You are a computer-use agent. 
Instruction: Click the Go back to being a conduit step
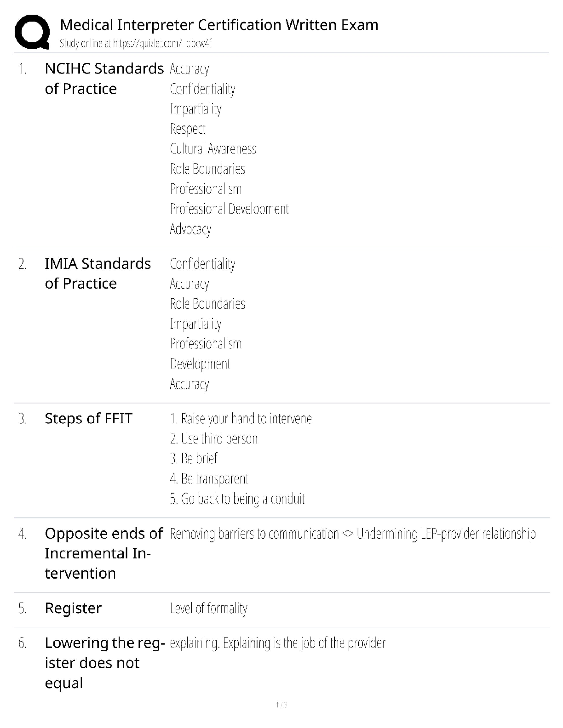(x=237, y=499)
